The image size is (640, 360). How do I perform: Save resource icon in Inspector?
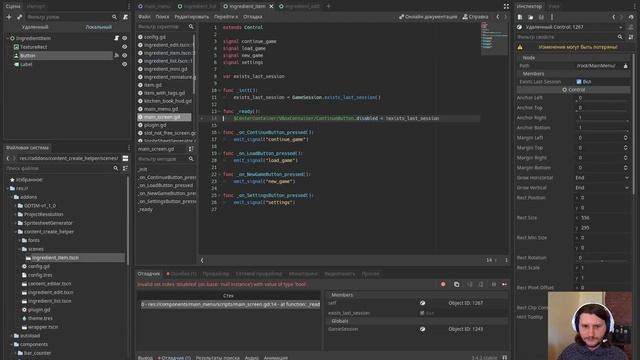tap(541, 17)
